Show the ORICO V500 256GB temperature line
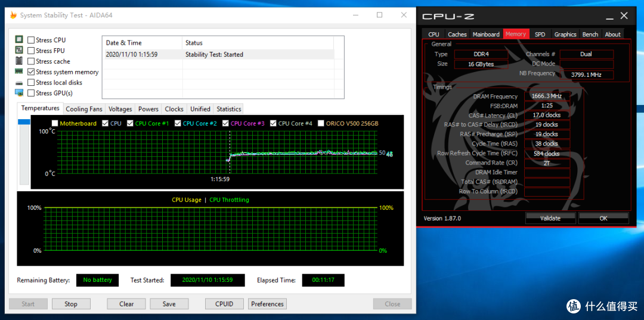 (321, 123)
